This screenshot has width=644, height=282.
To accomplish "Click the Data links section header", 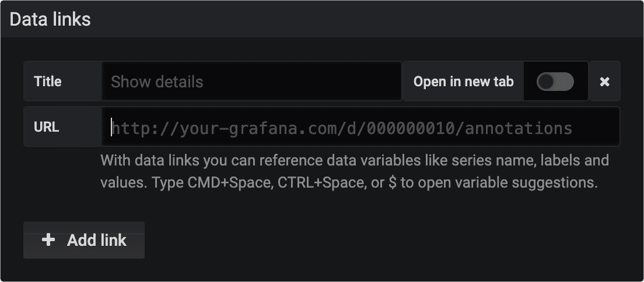I will 51,19.
